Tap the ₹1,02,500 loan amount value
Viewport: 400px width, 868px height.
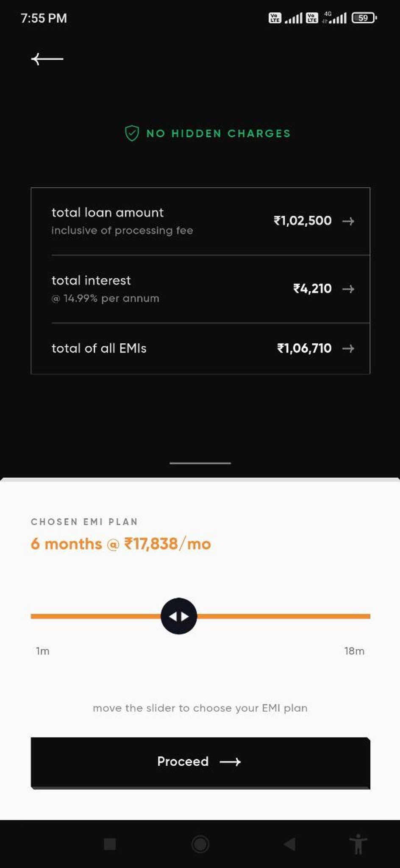pos(303,220)
